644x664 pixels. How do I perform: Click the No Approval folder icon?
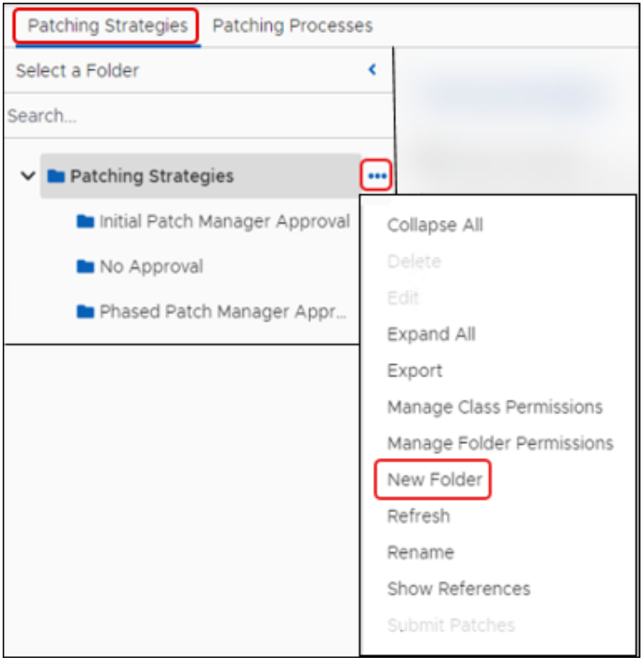click(x=85, y=266)
